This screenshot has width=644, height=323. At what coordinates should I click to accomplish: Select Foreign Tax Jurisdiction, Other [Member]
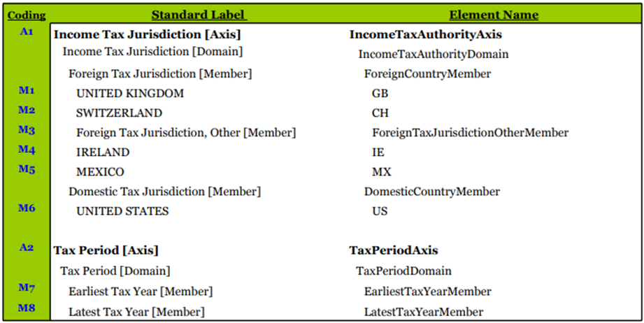click(186, 132)
